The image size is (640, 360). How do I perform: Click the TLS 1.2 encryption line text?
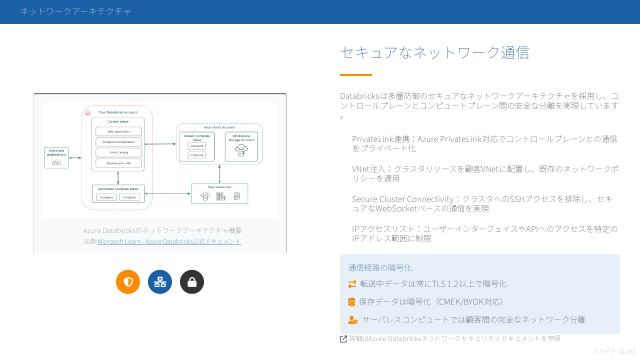[x=433, y=284]
